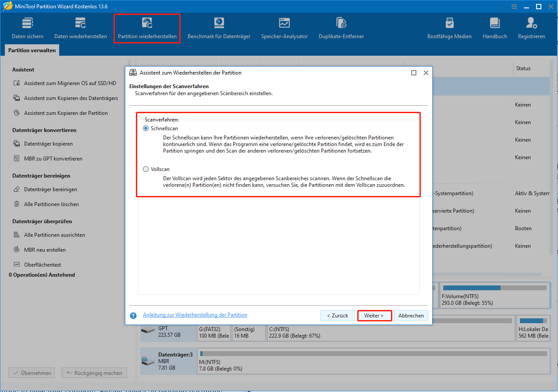Click 0 Operation(en) Anstehend text

tap(42, 275)
